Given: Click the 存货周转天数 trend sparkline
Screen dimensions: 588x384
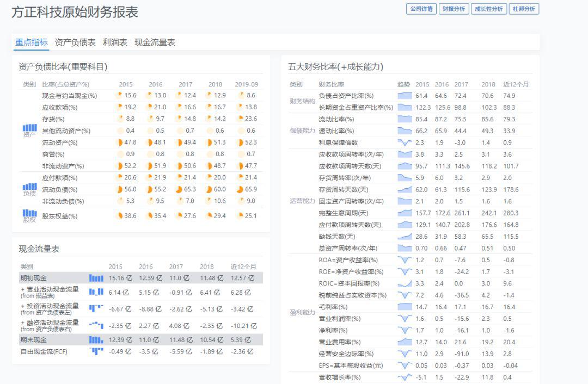Looking at the screenshot, I should coord(405,190).
